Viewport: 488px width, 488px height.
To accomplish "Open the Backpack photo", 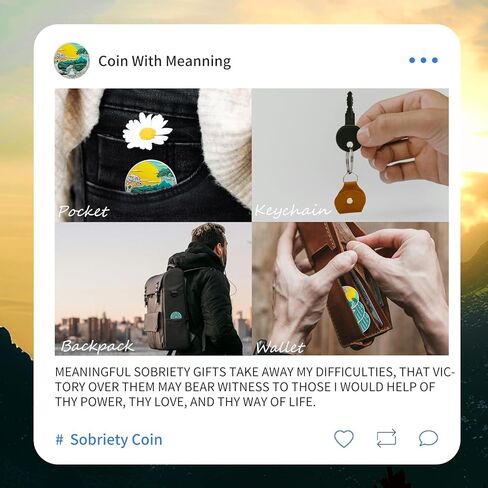I will coord(153,289).
